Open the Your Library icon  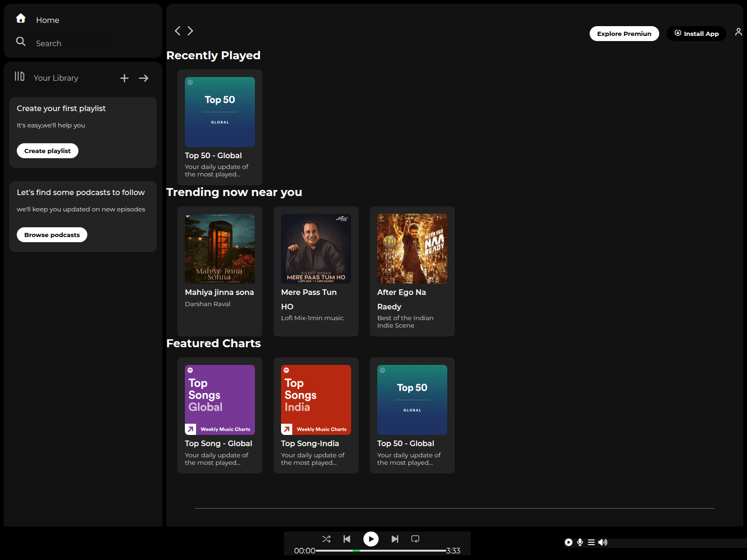tap(20, 76)
